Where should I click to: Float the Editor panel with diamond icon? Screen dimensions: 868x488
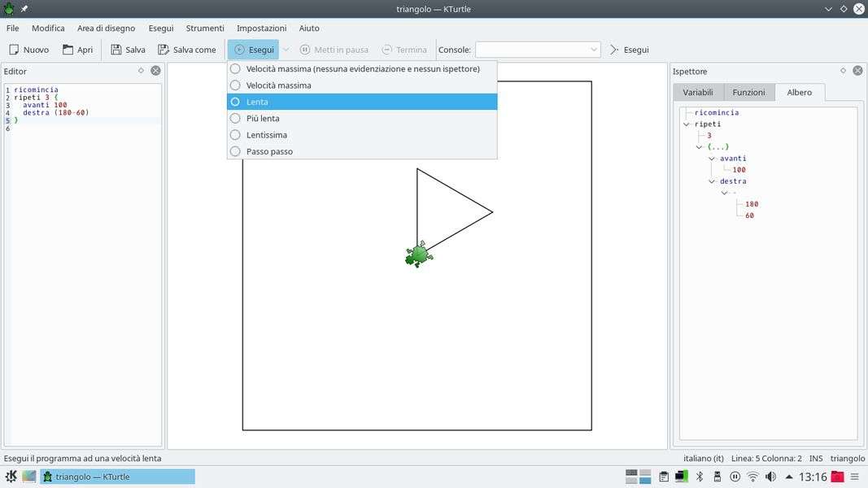(x=141, y=71)
